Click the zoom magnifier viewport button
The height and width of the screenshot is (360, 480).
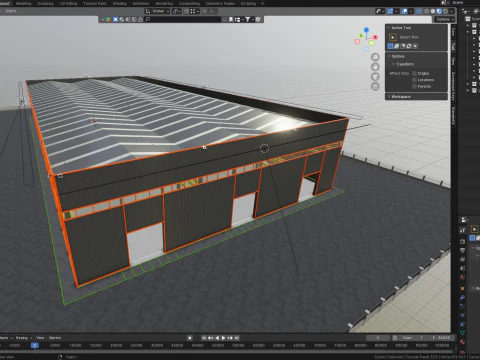point(375,57)
